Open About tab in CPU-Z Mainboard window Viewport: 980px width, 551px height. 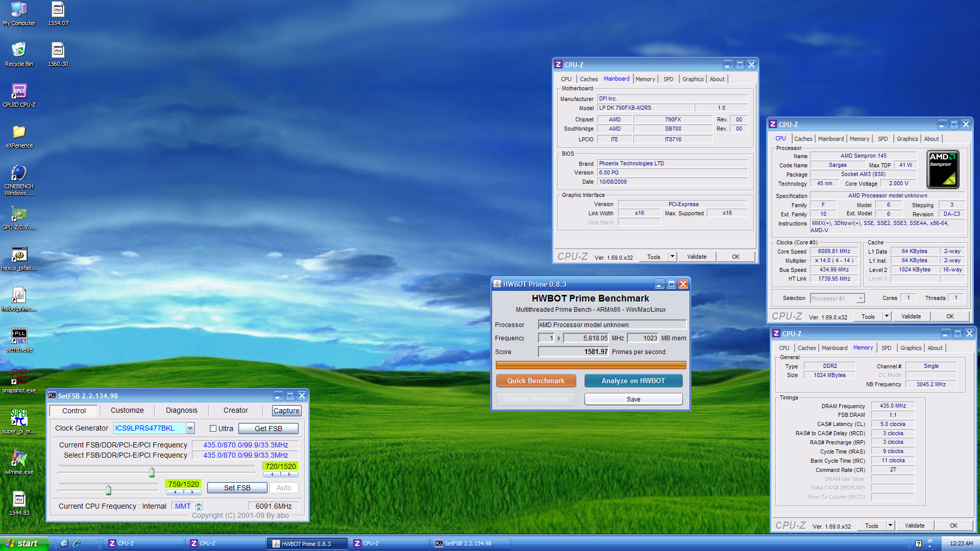click(x=717, y=79)
